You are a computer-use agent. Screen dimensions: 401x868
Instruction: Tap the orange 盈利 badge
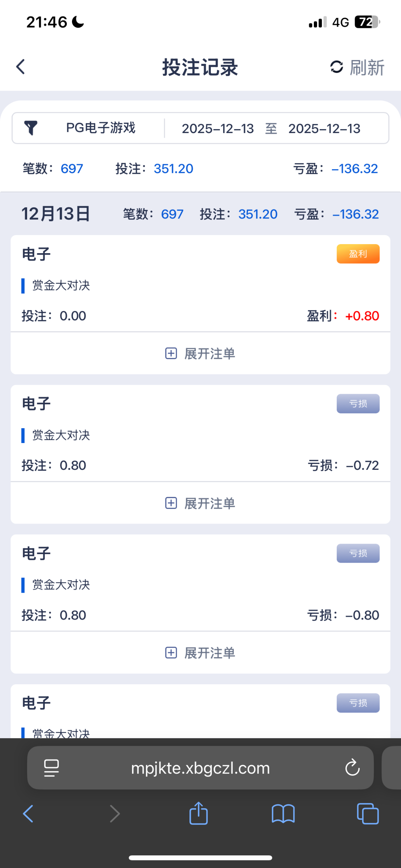(358, 254)
